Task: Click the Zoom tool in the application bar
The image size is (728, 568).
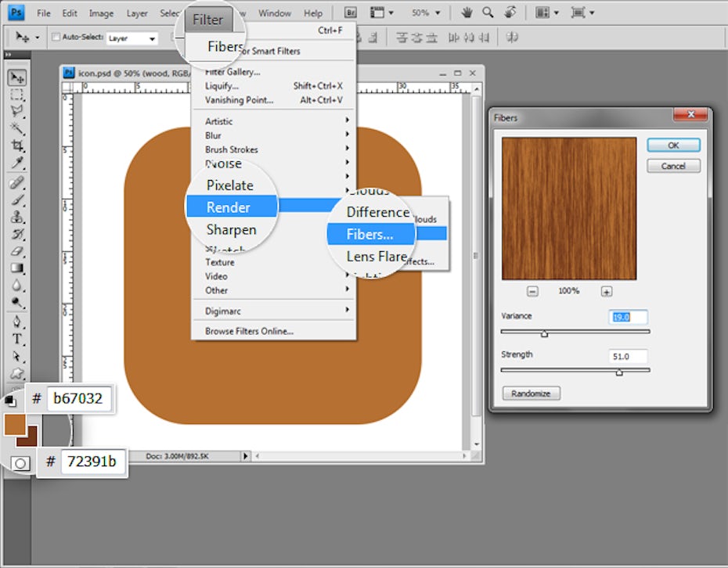Action: point(488,13)
